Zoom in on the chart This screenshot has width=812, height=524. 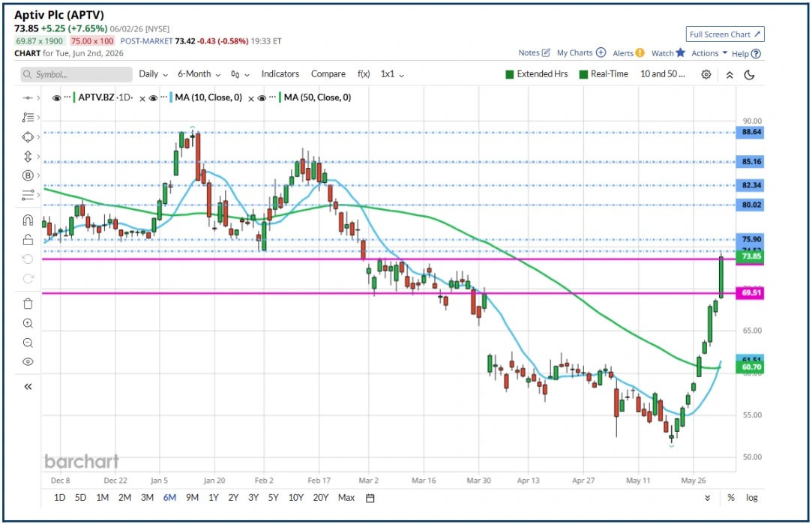point(28,324)
